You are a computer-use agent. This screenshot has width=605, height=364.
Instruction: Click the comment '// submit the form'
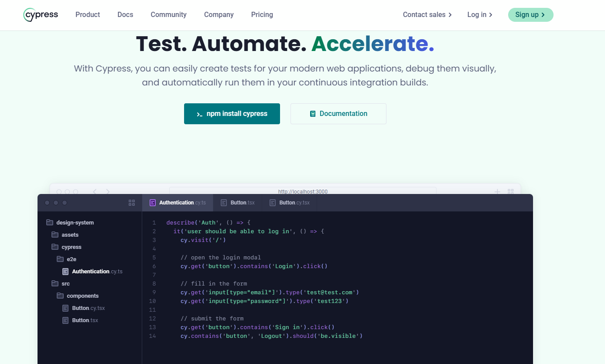click(x=212, y=318)
